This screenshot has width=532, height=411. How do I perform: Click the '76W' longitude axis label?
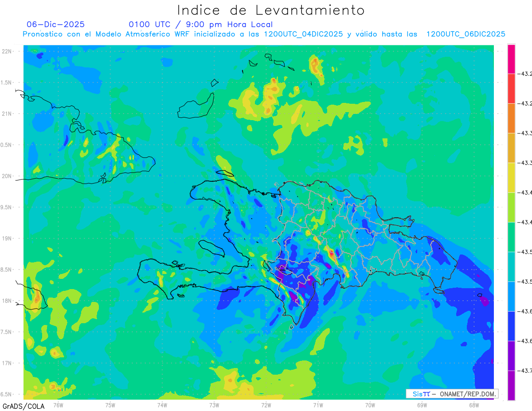tap(58, 405)
